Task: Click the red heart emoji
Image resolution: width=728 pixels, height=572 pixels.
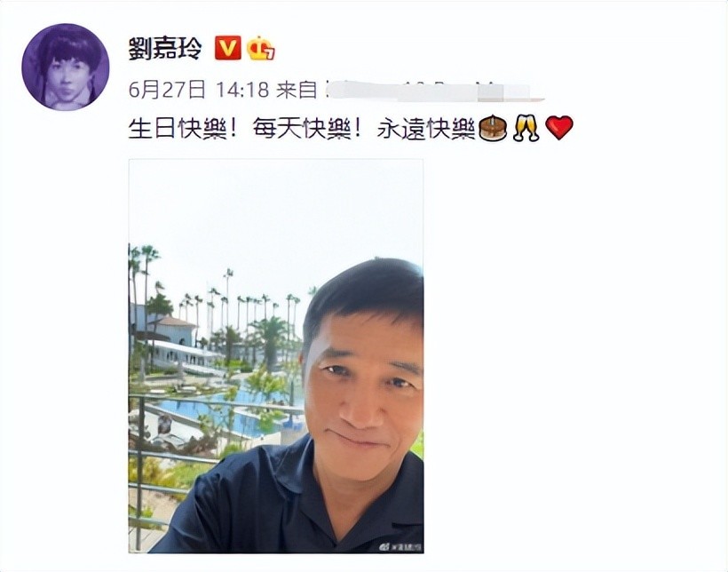Action: (x=559, y=128)
